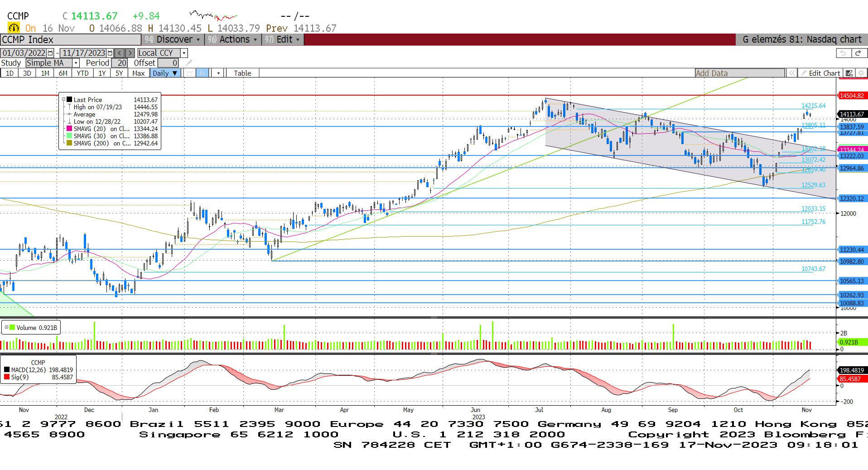
Task: Collapse panel with double-left chevron icon
Action: 791,73
